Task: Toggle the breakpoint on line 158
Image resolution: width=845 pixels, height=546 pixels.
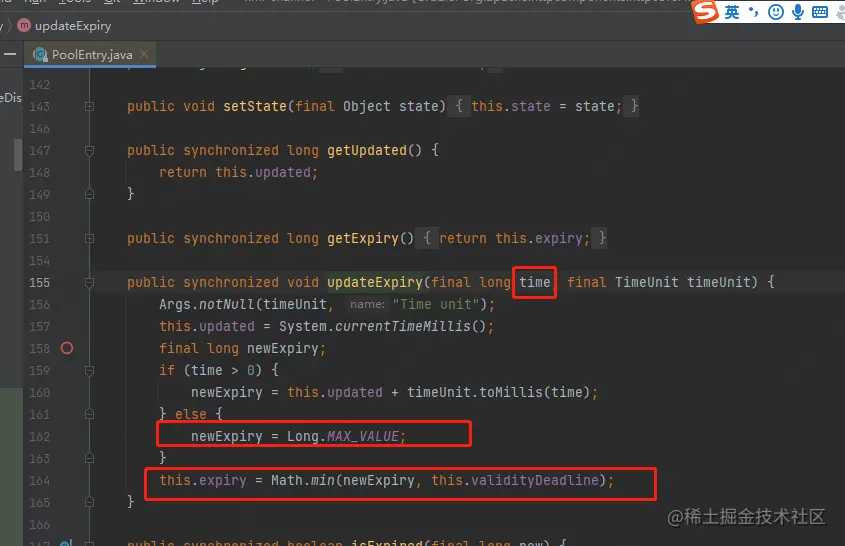Action: pyautogui.click(x=67, y=348)
